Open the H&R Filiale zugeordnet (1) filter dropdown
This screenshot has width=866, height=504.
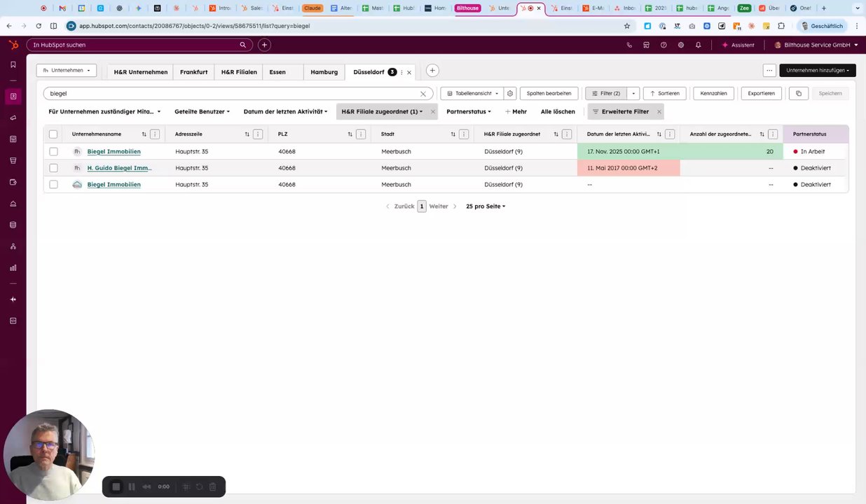coord(382,111)
